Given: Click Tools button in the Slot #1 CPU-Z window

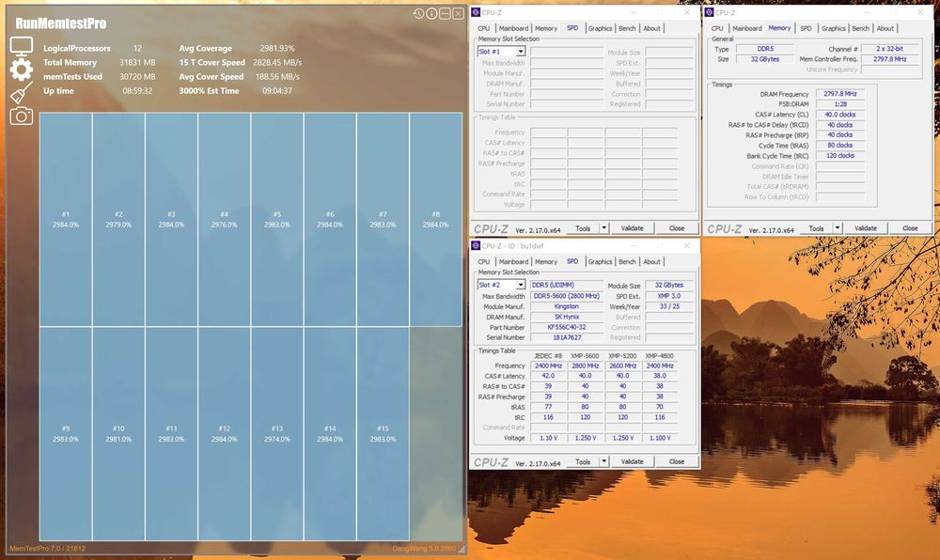Looking at the screenshot, I should coord(583,228).
